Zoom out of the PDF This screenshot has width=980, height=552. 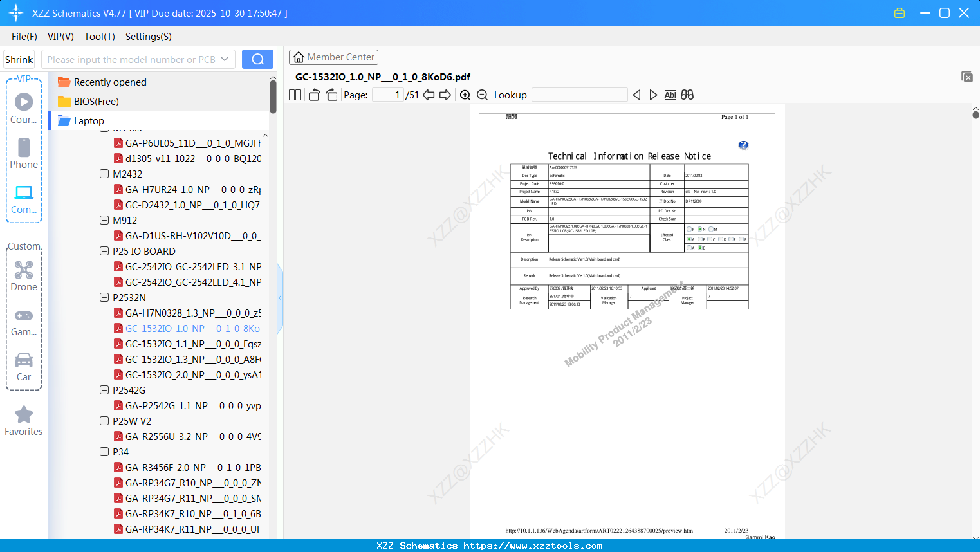[x=482, y=95]
